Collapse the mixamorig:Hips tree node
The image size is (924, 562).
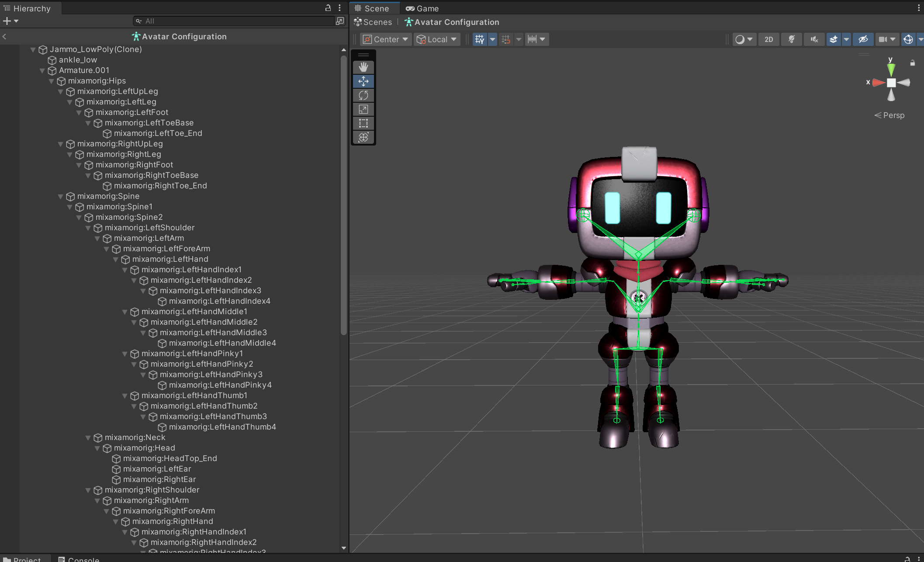click(x=51, y=81)
